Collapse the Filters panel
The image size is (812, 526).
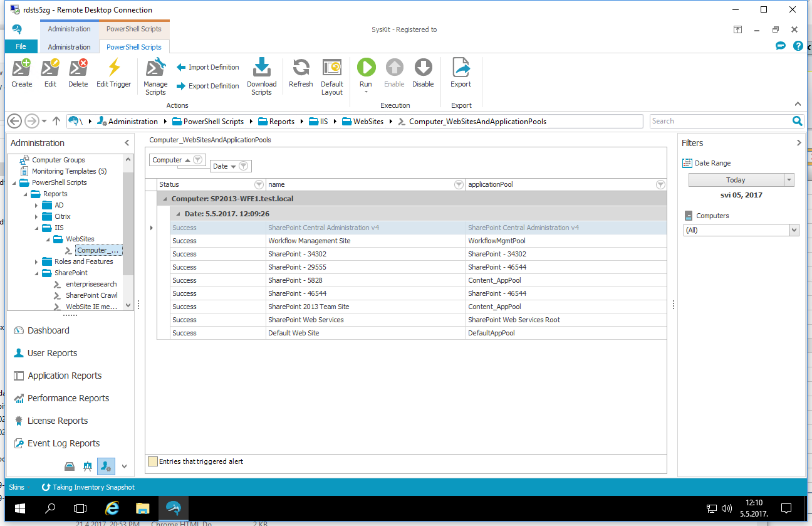pyautogui.click(x=799, y=143)
